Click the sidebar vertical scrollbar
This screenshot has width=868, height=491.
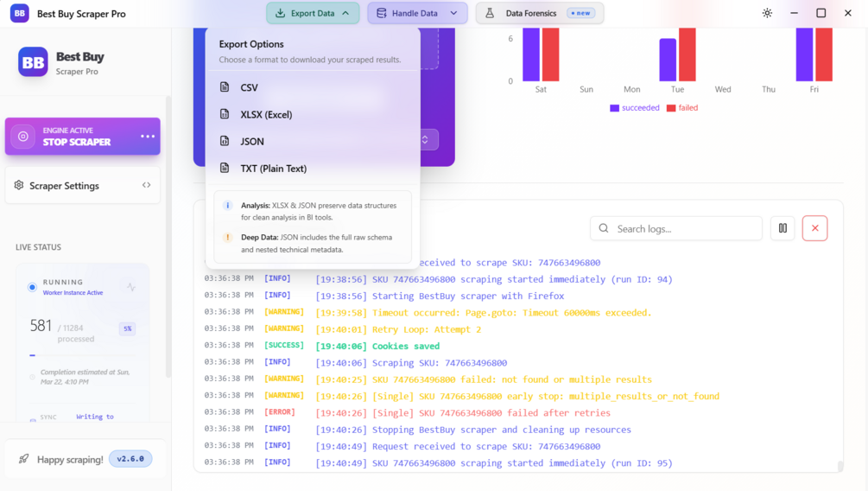pyautogui.click(x=168, y=237)
